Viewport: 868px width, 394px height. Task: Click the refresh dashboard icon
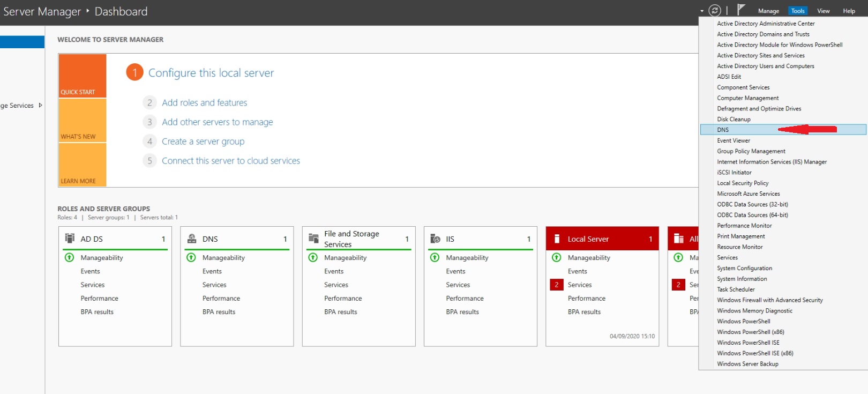click(x=715, y=10)
